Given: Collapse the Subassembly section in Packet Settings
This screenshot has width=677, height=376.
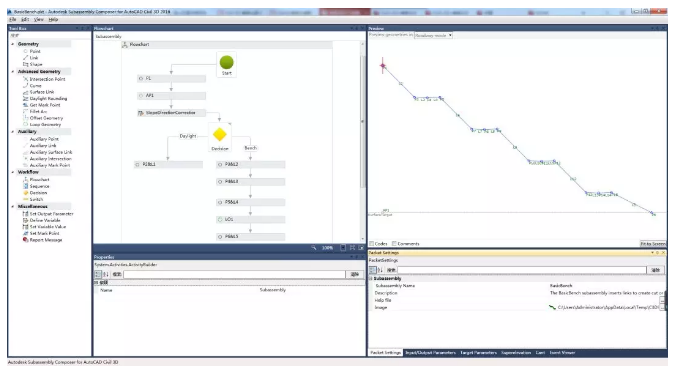Looking at the screenshot, I should pyautogui.click(x=370, y=278).
